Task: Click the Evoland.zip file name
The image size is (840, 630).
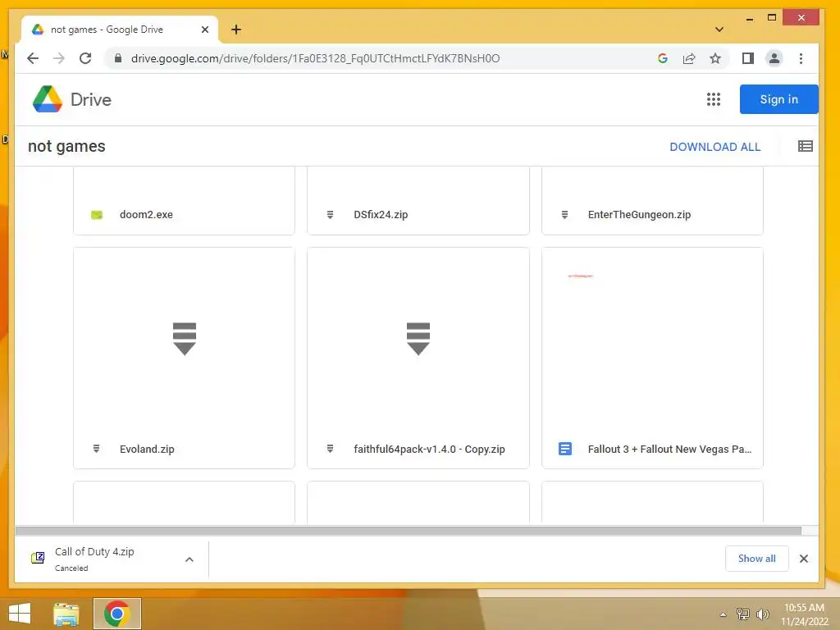Action: click(147, 449)
